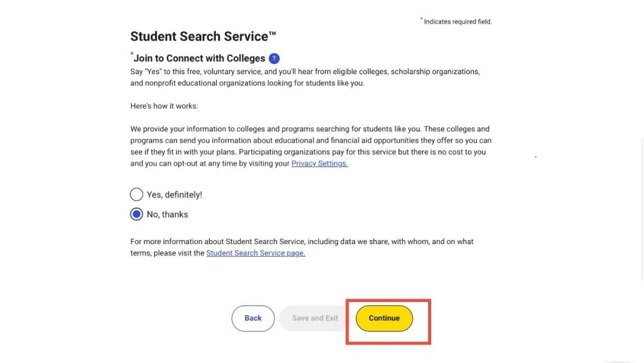Select the "Yes, definitely!" radio button
Image resolution: width=644 pixels, height=363 pixels.
(137, 195)
